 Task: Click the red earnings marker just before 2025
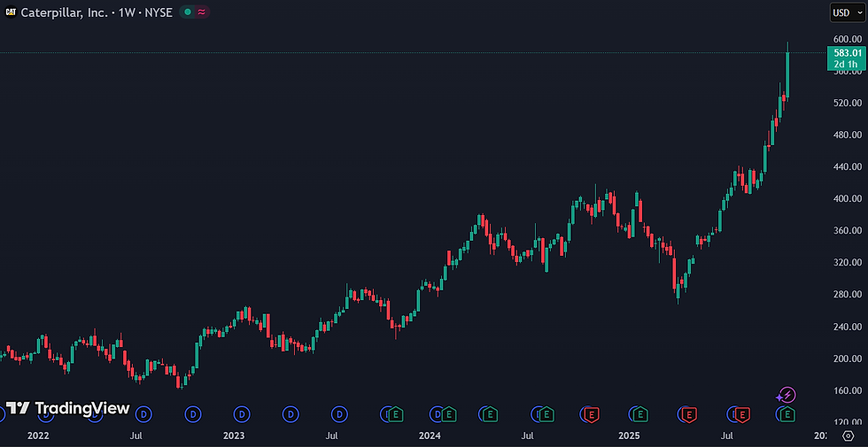592,413
